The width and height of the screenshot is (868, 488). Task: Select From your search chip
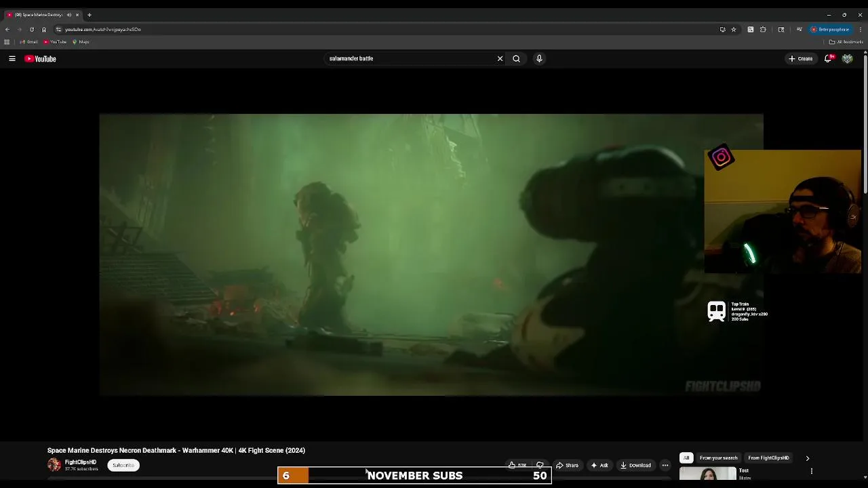click(x=719, y=458)
